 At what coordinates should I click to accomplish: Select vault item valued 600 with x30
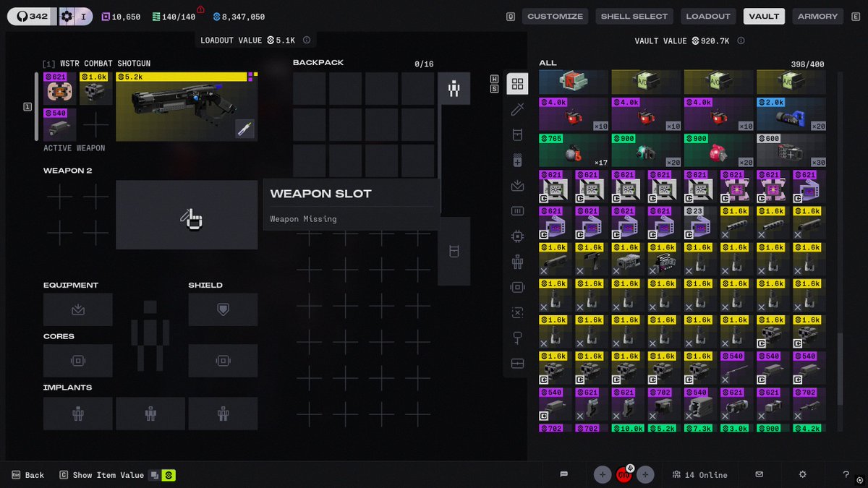pyautogui.click(x=791, y=150)
